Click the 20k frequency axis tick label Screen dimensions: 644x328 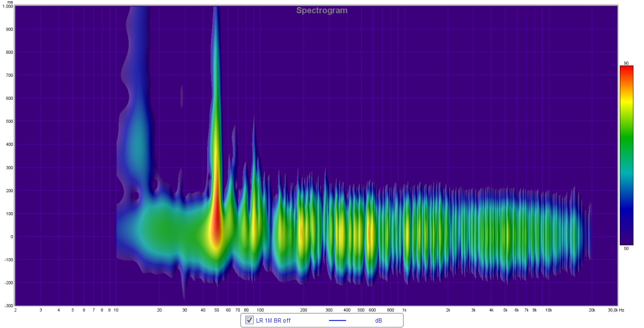[591, 310]
